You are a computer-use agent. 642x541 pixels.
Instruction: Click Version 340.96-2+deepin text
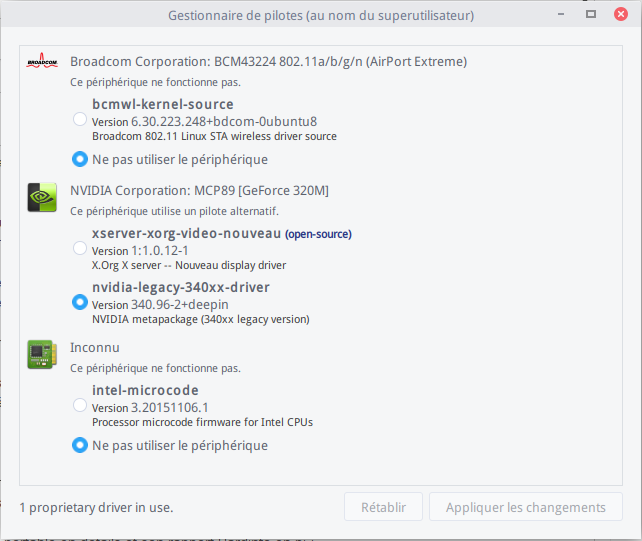coord(160,305)
